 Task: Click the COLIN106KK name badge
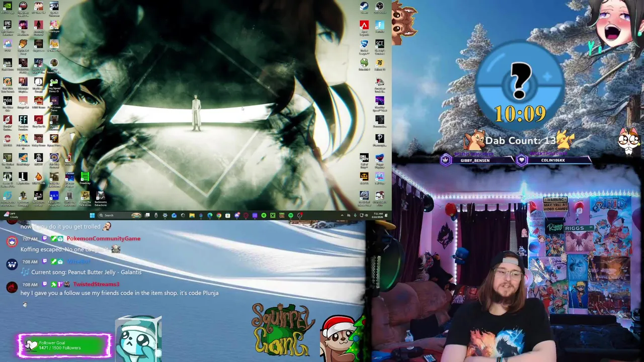click(553, 160)
